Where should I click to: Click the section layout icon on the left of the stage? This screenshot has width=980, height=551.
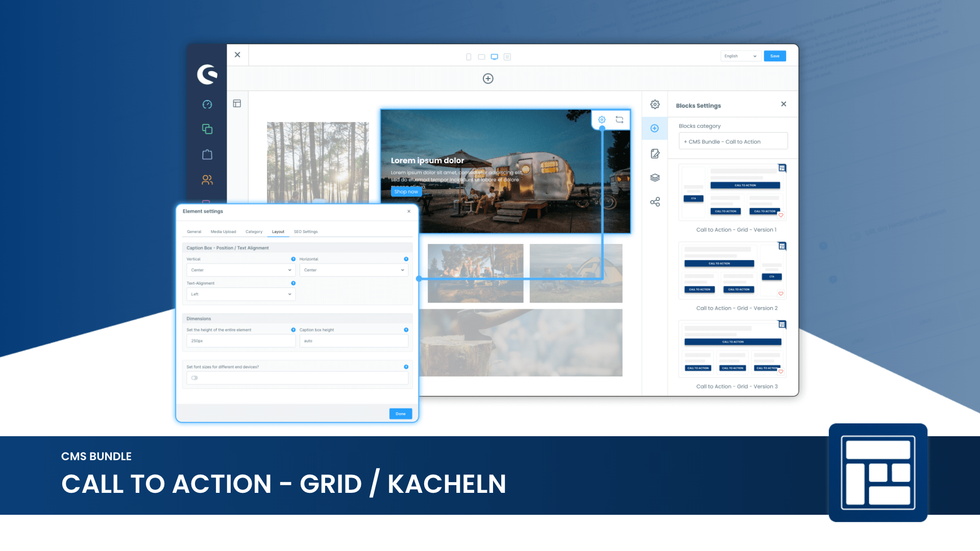click(237, 104)
